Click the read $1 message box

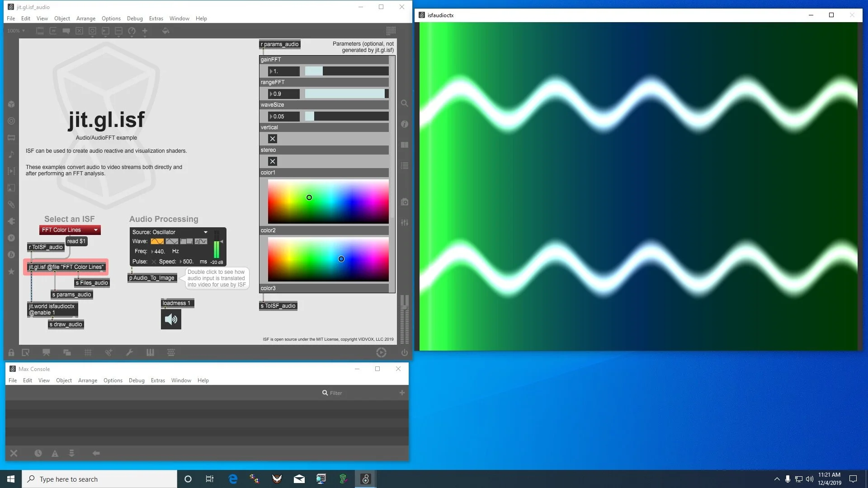click(76, 241)
